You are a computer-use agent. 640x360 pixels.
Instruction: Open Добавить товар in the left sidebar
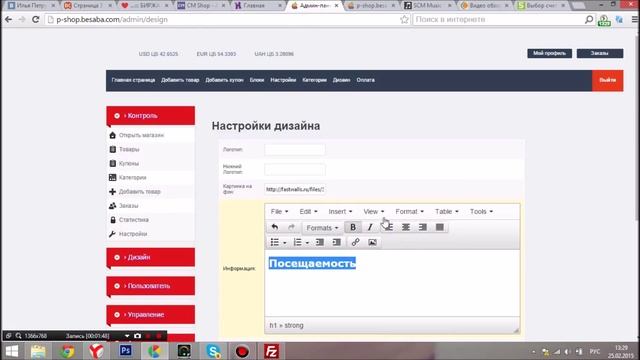140,191
